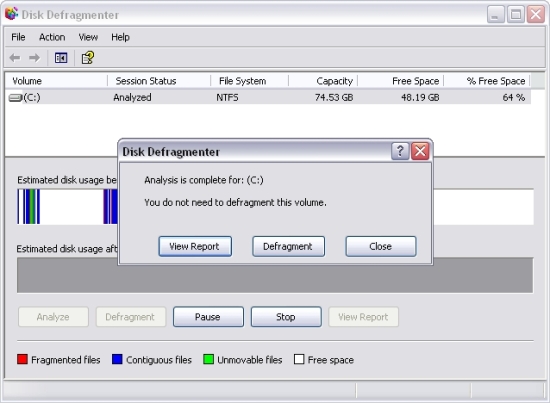Image resolution: width=550 pixels, height=403 pixels.
Task: Click View Report in the dialog
Action: click(x=195, y=246)
